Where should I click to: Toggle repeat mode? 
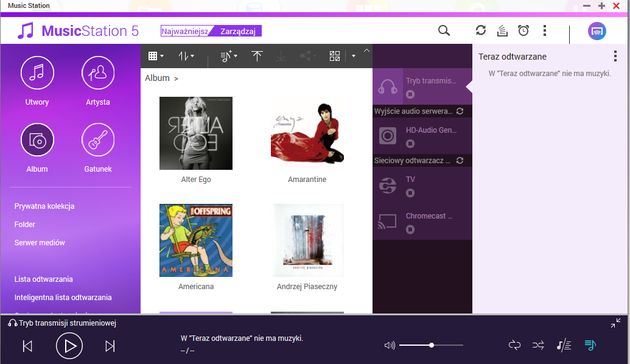click(x=514, y=345)
